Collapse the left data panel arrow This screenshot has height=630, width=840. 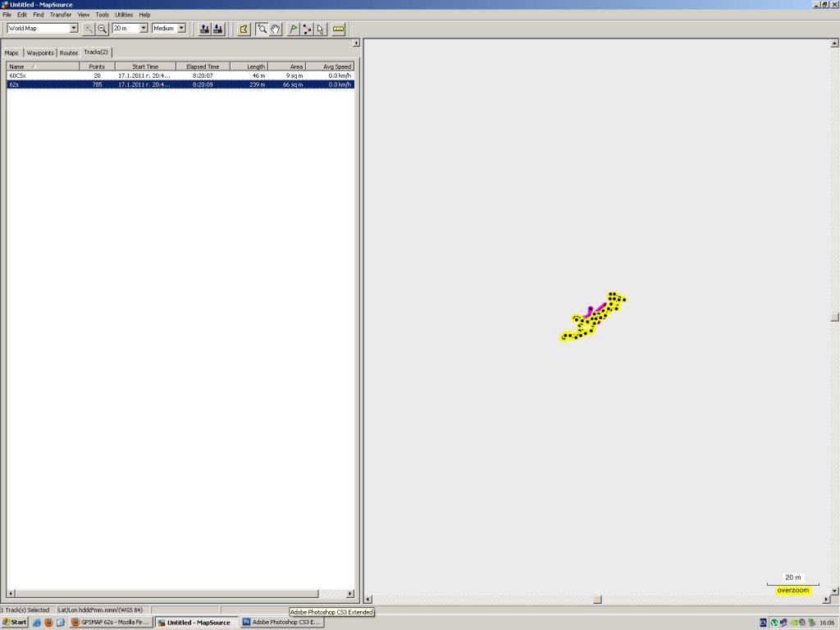[356, 43]
